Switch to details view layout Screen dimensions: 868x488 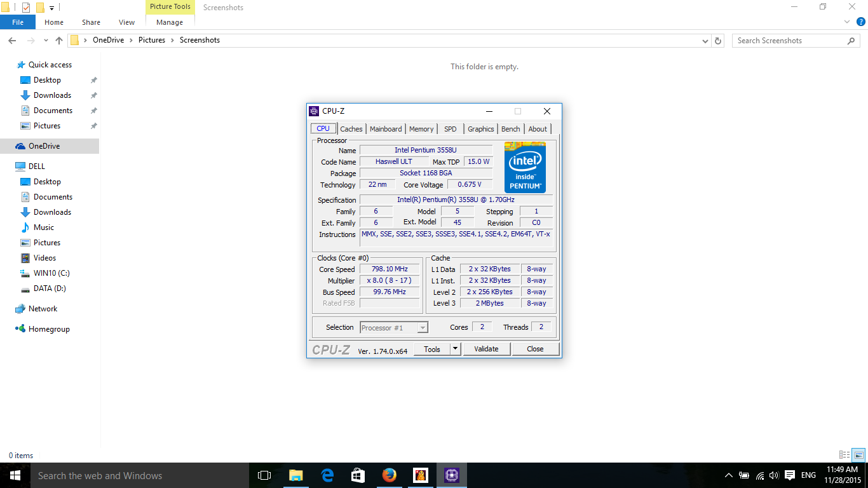[844, 455]
